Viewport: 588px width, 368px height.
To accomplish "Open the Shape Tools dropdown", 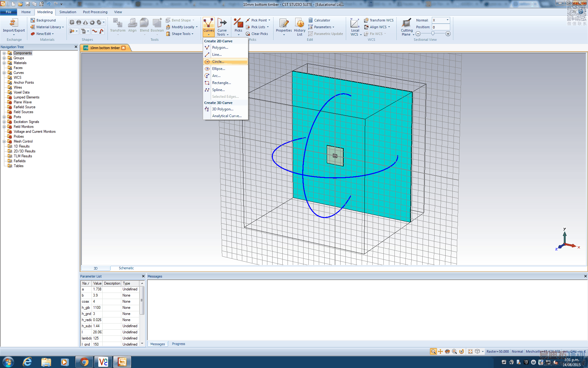I will click(180, 34).
